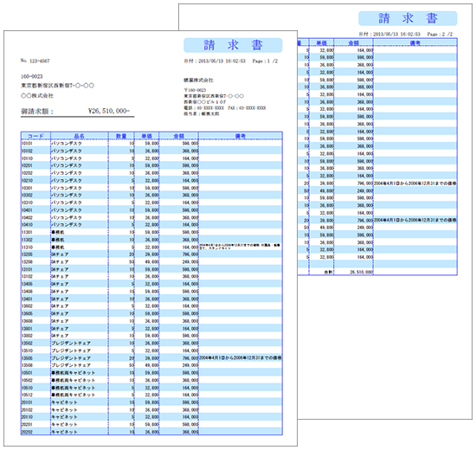Image resolution: width=476 pixels, height=450 pixels.
Task: Click the product name in row 10502
Action: click(x=74, y=380)
